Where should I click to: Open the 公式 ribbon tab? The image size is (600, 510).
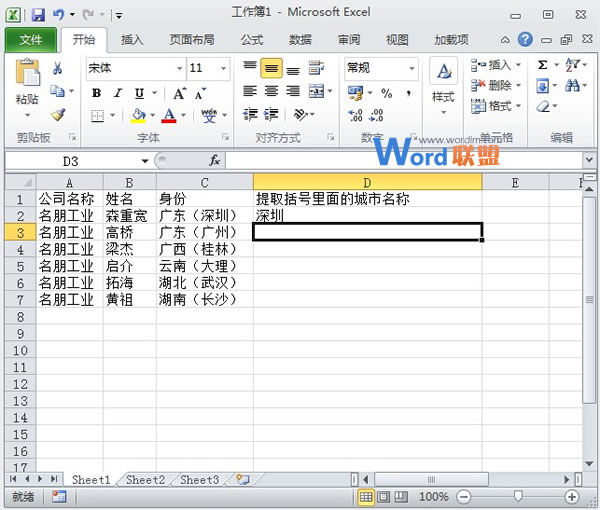click(252, 40)
